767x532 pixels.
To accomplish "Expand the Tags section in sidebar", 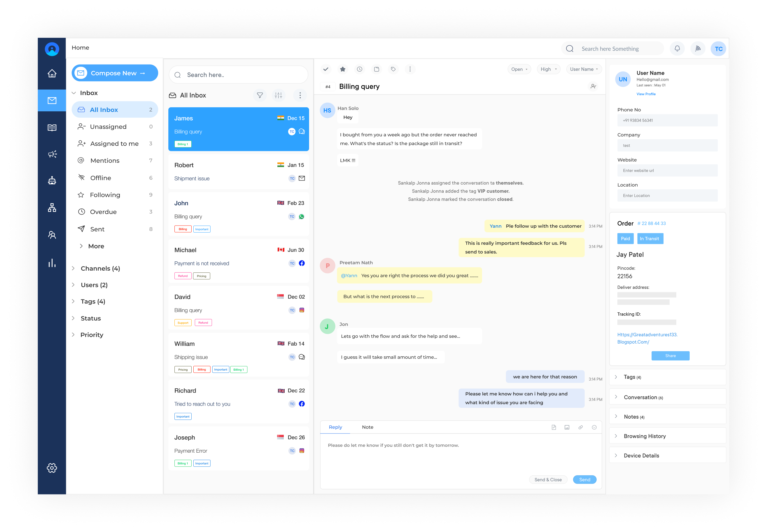I will (93, 301).
